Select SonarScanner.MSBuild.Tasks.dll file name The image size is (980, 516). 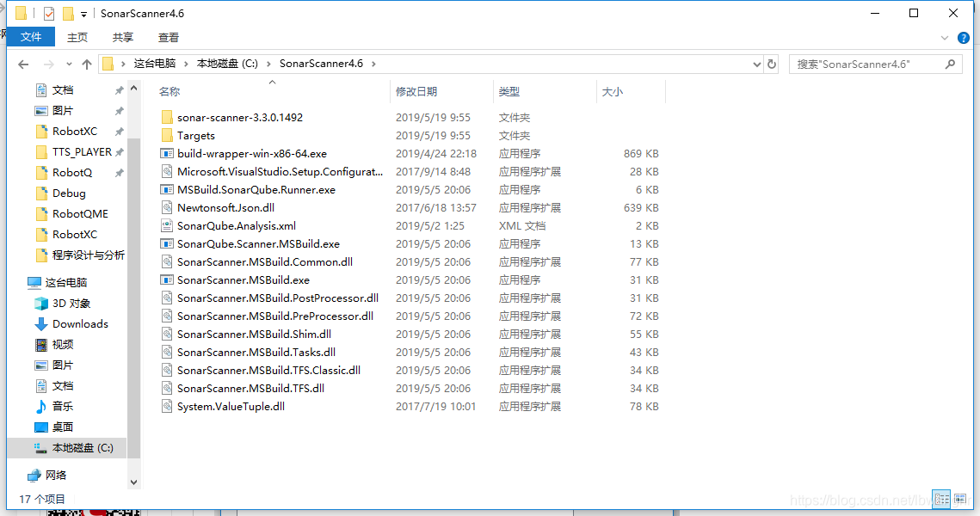pos(256,353)
